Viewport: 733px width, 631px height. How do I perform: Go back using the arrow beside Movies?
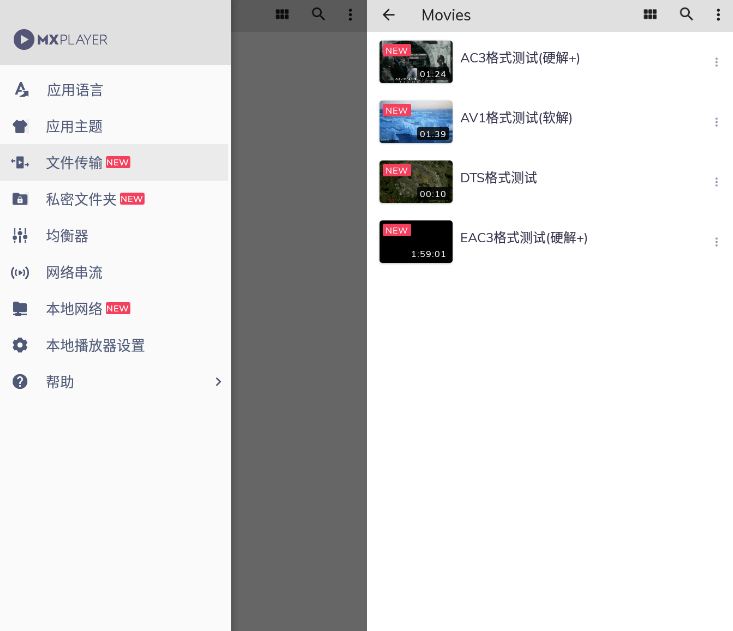(x=389, y=15)
